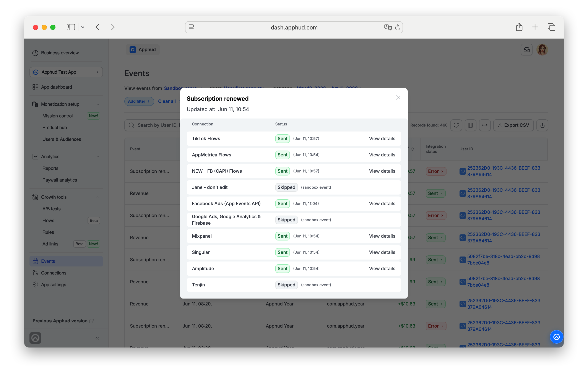The image size is (588, 380).
Task: Click the expand width arrows icon
Action: point(485,125)
